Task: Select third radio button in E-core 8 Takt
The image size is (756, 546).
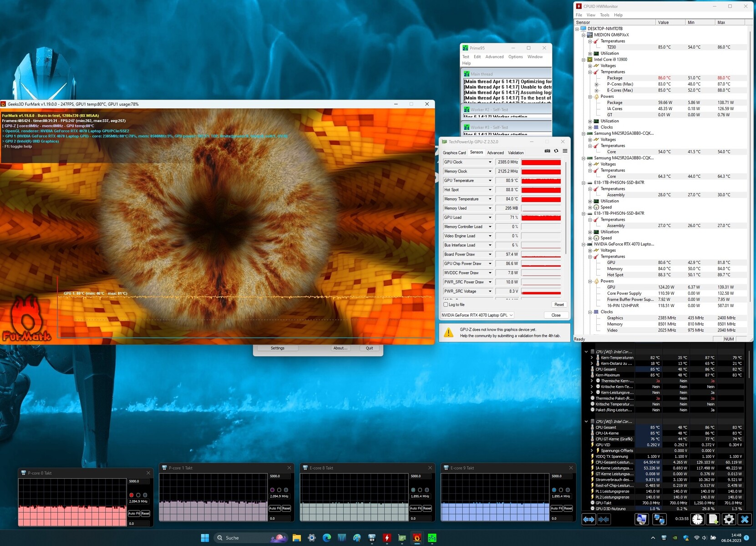Action: pyautogui.click(x=427, y=490)
